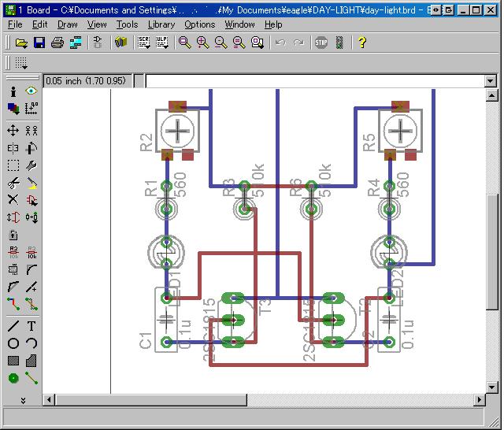
Task: Select the Name tool
Action: click(x=13, y=253)
